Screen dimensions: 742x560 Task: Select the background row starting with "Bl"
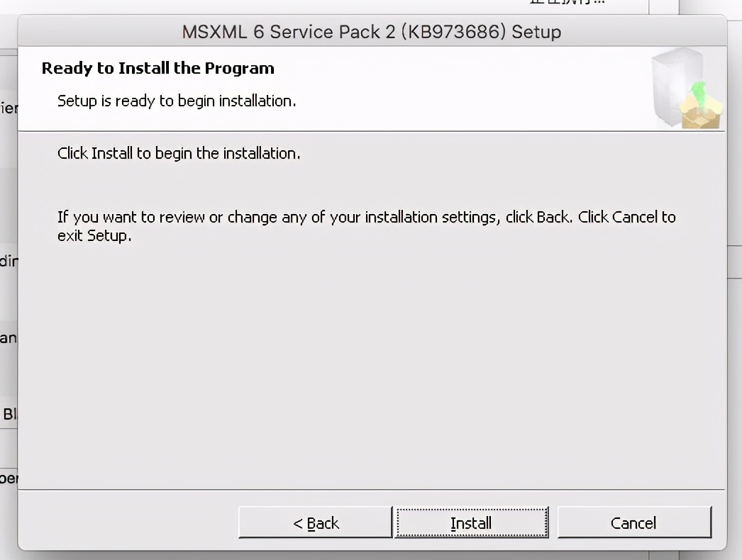tap(9, 414)
